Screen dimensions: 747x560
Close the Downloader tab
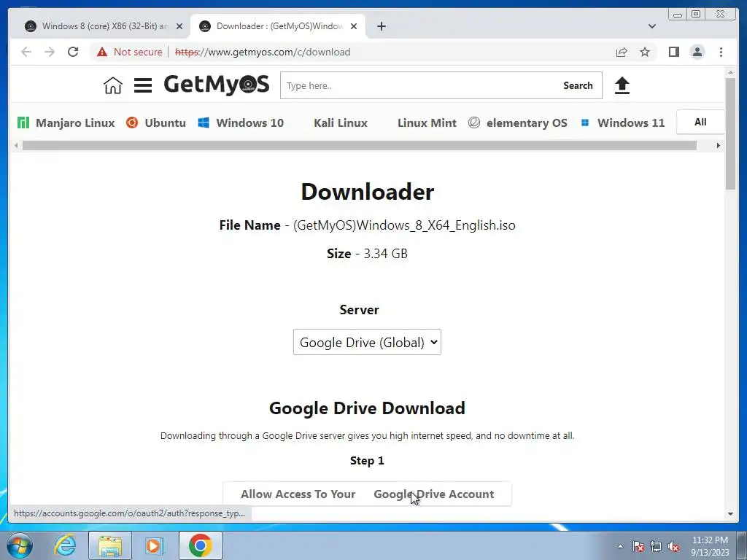pos(354,26)
